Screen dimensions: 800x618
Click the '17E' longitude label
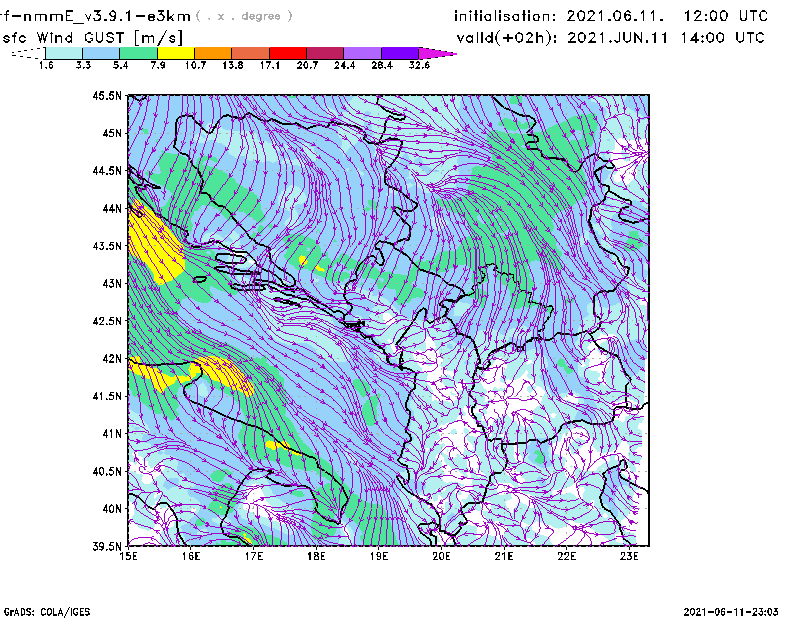[254, 556]
